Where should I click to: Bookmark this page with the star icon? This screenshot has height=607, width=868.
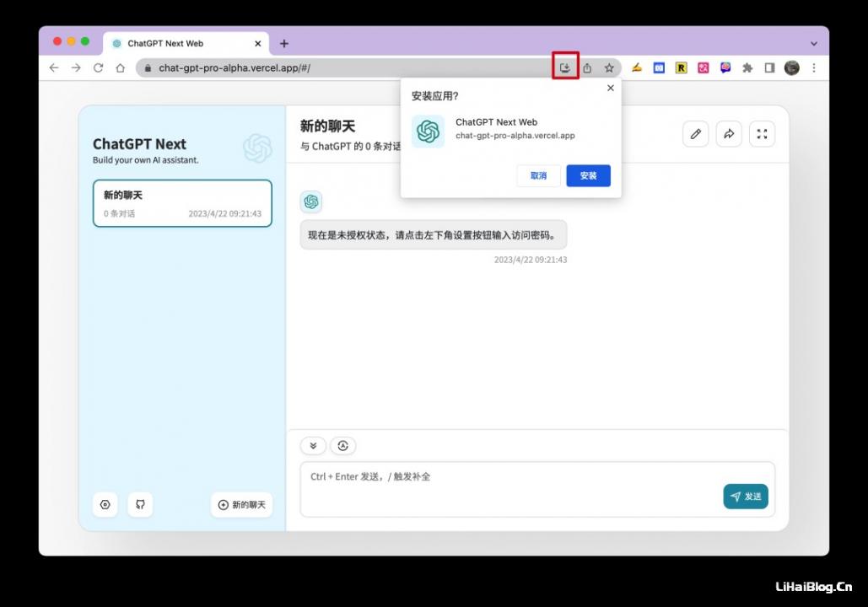point(609,67)
